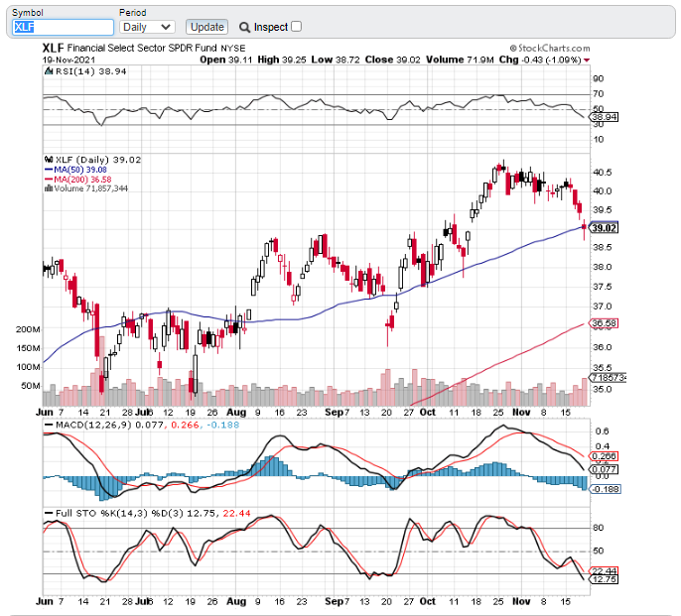Click the XLF (Daily) candlestick legend icon
The image size is (681, 616).
(x=49, y=160)
